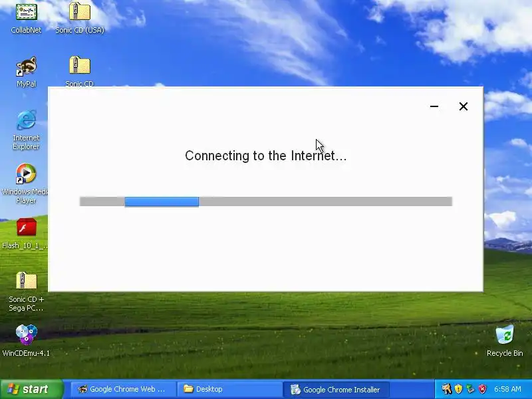
Task: Click the 6:58 AM system clock
Action: point(507,390)
